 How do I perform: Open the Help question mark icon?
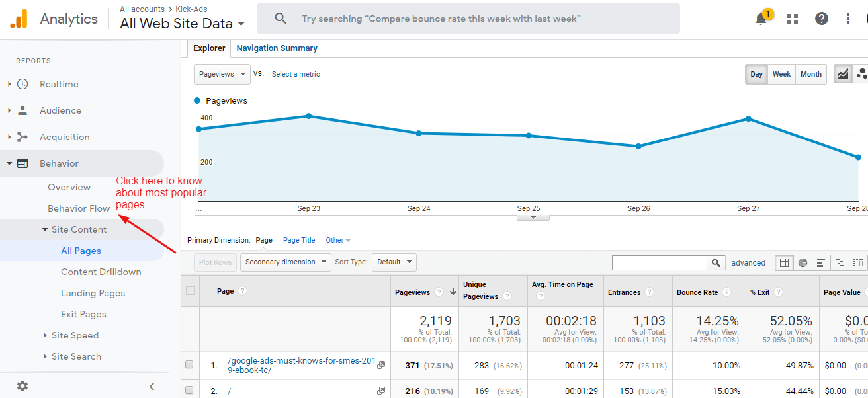click(822, 19)
